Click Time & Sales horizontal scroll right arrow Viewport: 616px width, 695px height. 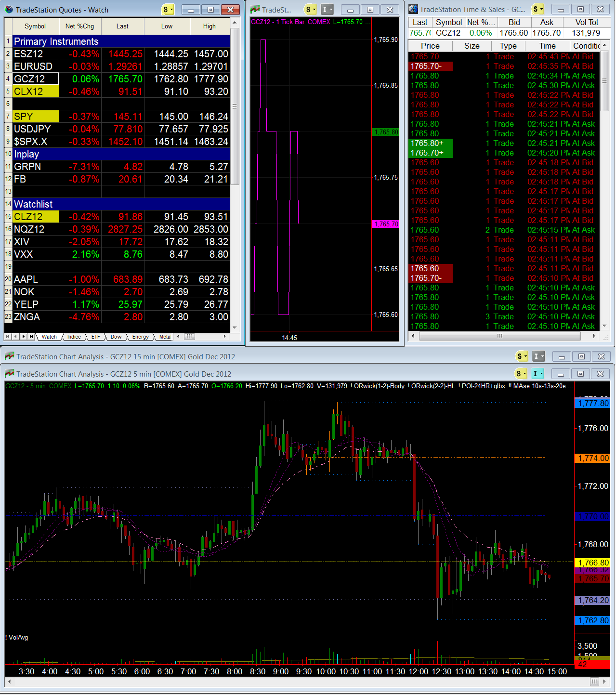595,336
